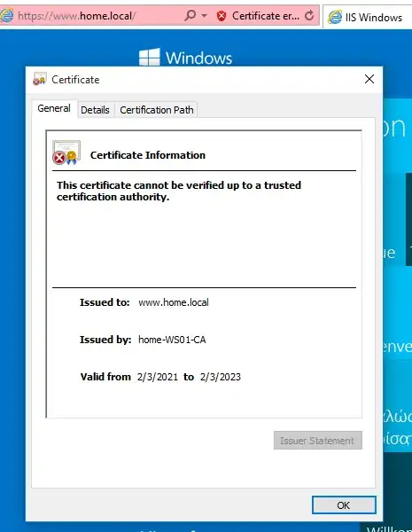
Task: Select the General tab
Action: (x=54, y=108)
